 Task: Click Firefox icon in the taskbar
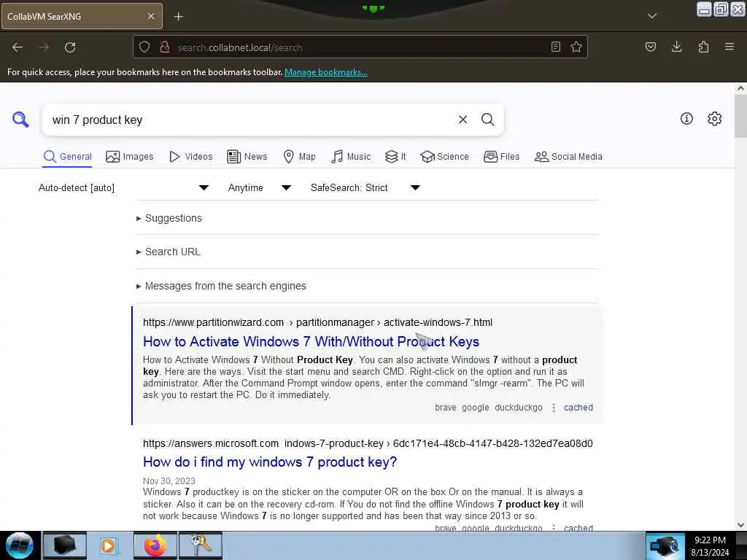(155, 545)
